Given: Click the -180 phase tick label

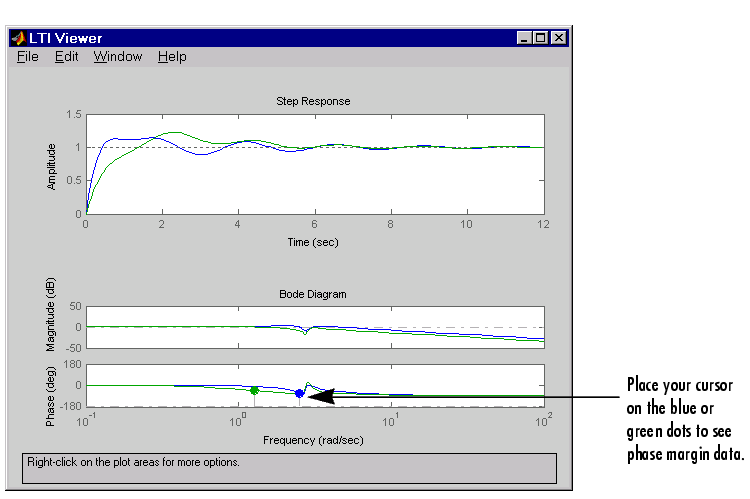Looking at the screenshot, I should (70, 406).
